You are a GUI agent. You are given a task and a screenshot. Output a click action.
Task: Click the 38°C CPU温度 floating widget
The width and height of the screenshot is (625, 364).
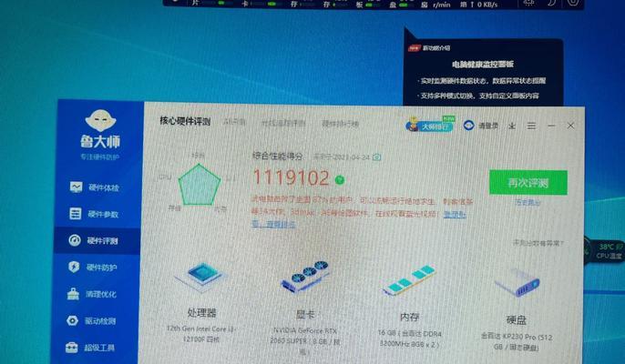click(606, 251)
